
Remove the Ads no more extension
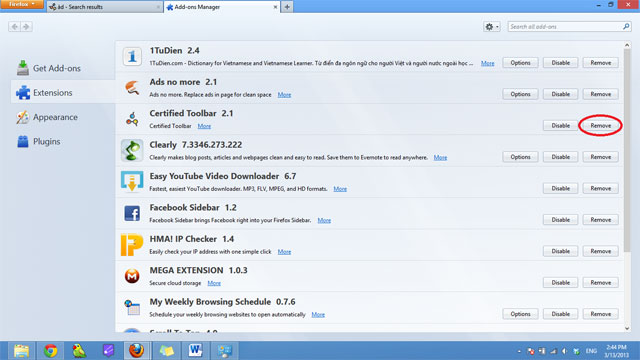coord(600,94)
